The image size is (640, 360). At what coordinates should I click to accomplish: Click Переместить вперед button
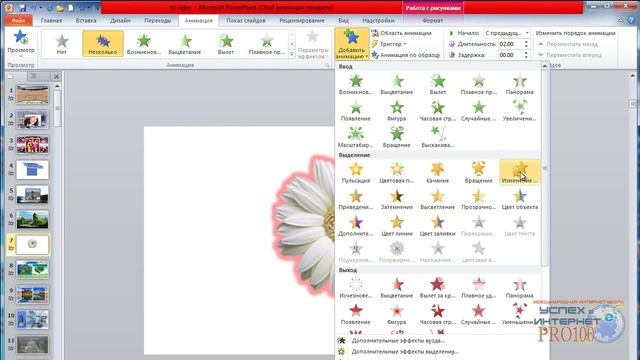[570, 55]
